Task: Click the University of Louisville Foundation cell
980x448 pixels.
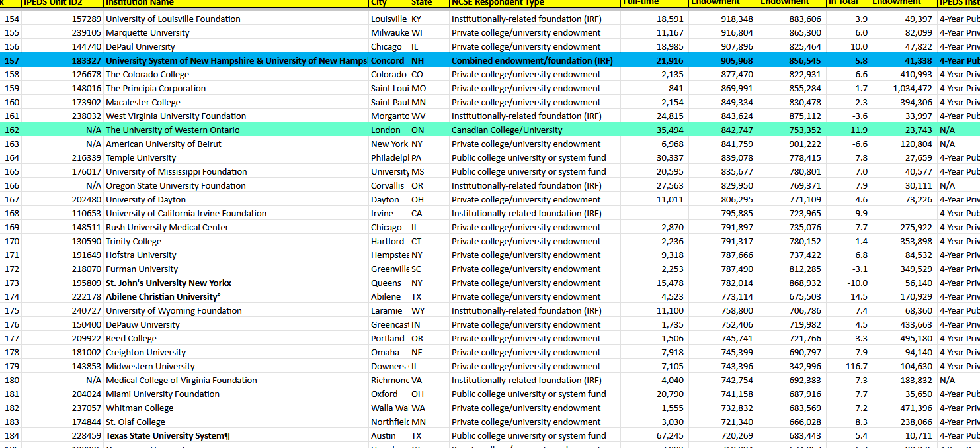Action: [x=236, y=19]
